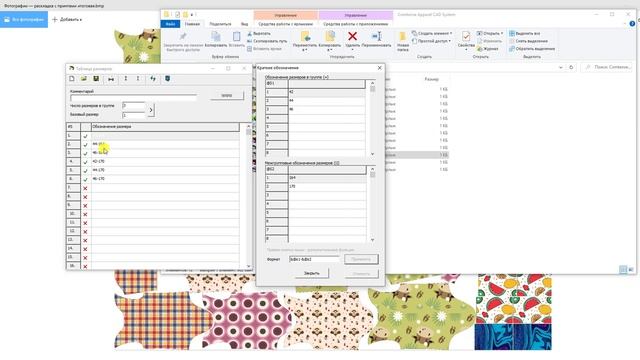Image resolution: width=640 pixels, height=360 pixels.
Task: Click the Закрыть button in the dialog
Action: [312, 273]
